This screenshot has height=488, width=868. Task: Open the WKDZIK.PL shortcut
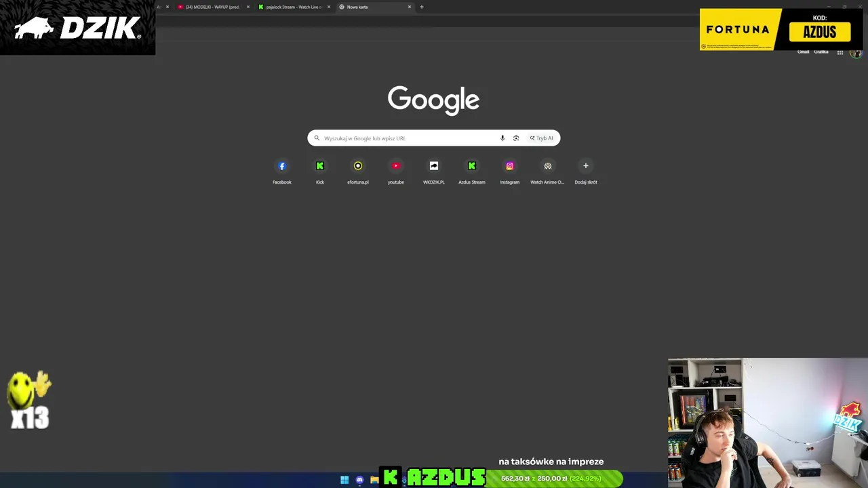pos(434,171)
